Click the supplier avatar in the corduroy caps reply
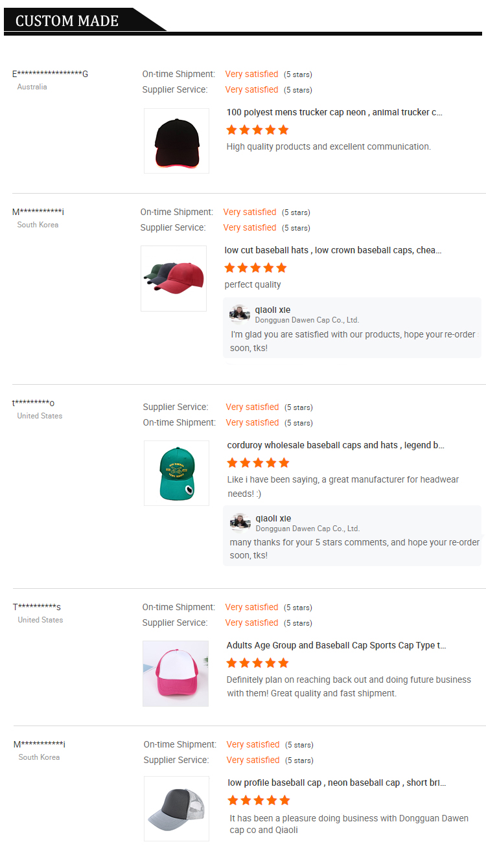The height and width of the screenshot is (868, 486). [239, 521]
